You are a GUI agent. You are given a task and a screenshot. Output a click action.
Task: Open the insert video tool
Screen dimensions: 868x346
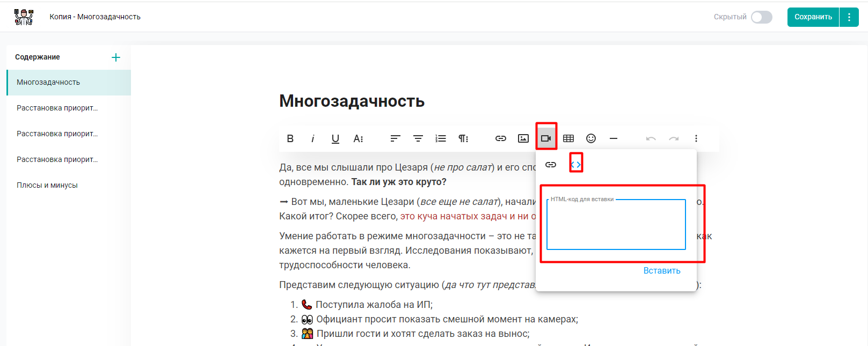(x=546, y=138)
